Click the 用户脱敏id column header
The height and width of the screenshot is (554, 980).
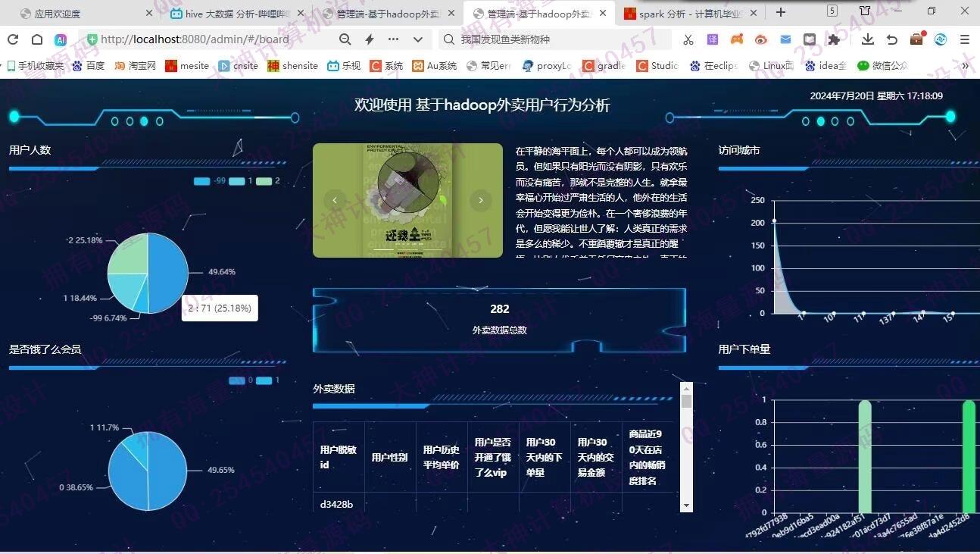(339, 457)
